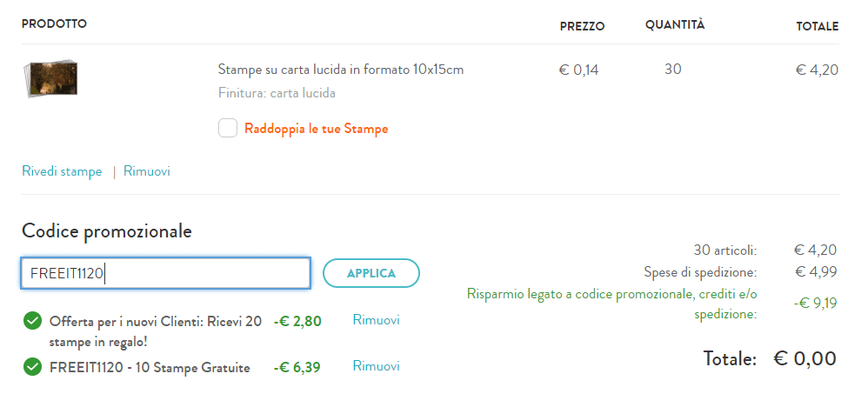
Task: Enable the Raddoppia le tue Stampe checkbox
Action: 228,129
